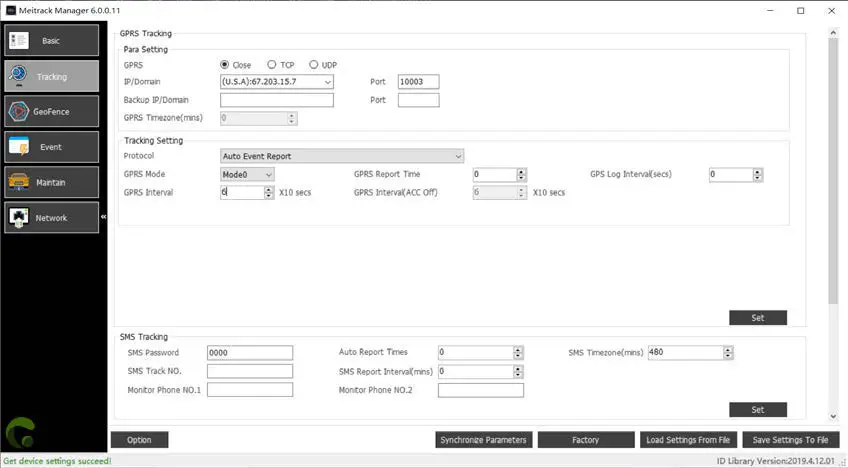Select the Event sidebar icon
The image size is (848, 468).
tap(19, 147)
